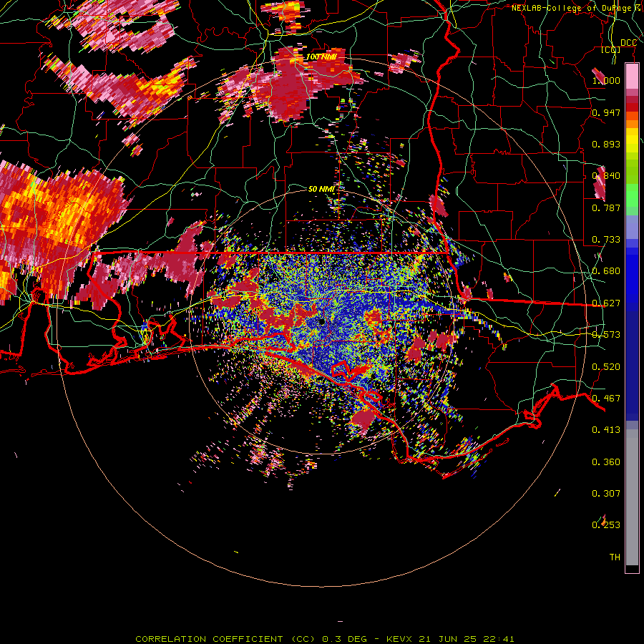Select the 0.520 color scale value
Screen dimensions: 644x644
point(606,367)
